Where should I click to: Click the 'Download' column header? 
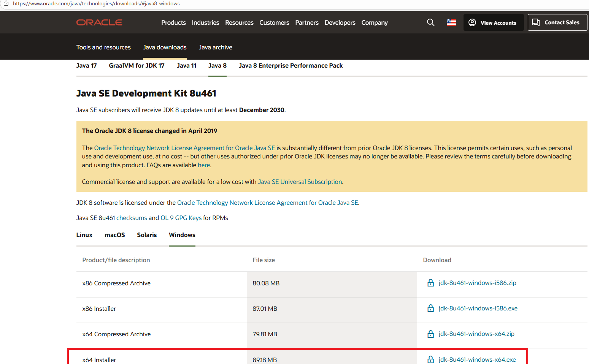pos(437,260)
